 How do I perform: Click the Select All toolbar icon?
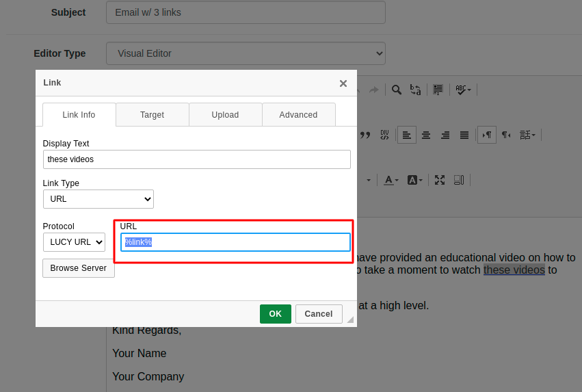tap(438, 90)
